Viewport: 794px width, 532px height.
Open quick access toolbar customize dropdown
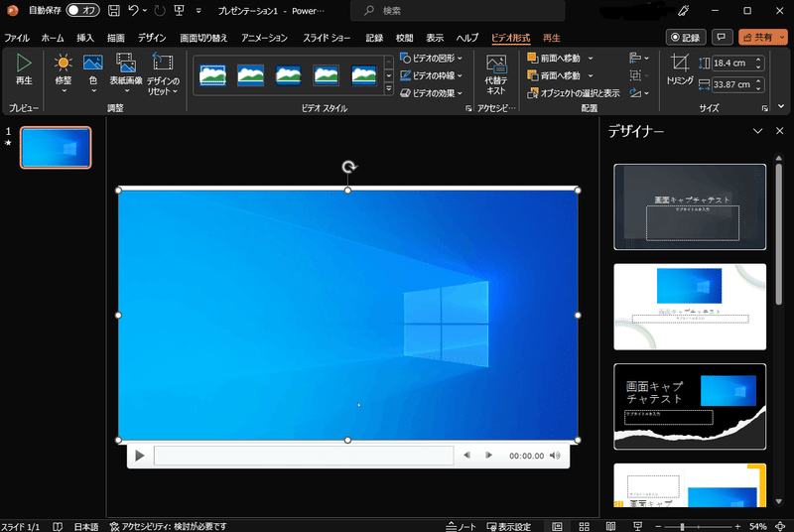click(x=198, y=10)
